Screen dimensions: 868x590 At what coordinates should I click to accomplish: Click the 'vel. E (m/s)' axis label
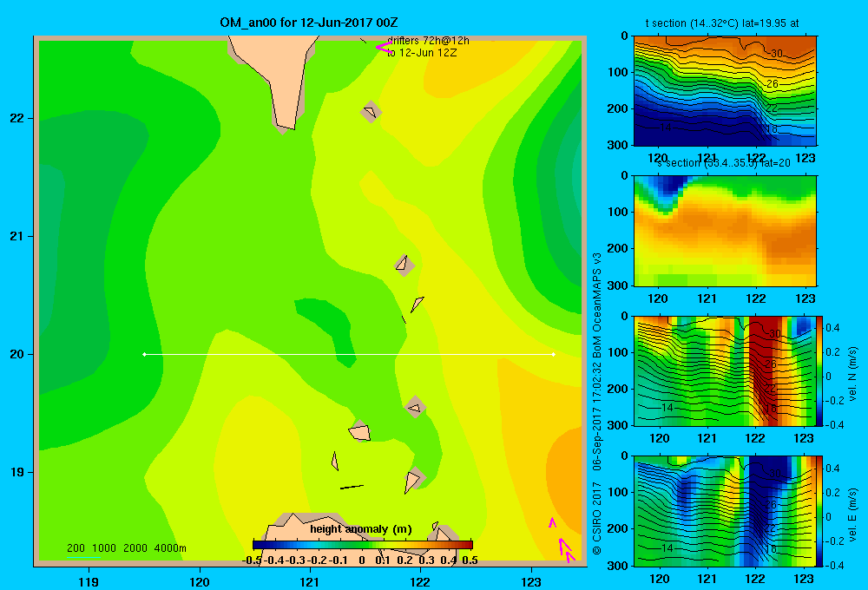point(852,515)
